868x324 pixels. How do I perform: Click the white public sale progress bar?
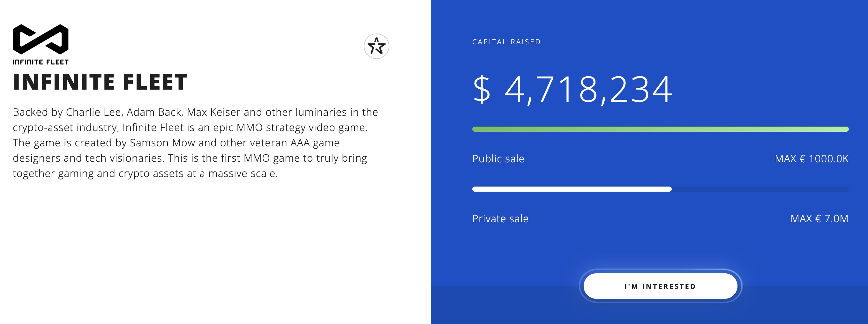point(572,189)
